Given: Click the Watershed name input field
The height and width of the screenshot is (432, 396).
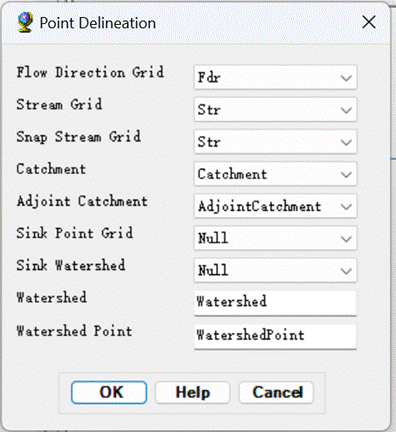Looking at the screenshot, I should click(275, 303).
